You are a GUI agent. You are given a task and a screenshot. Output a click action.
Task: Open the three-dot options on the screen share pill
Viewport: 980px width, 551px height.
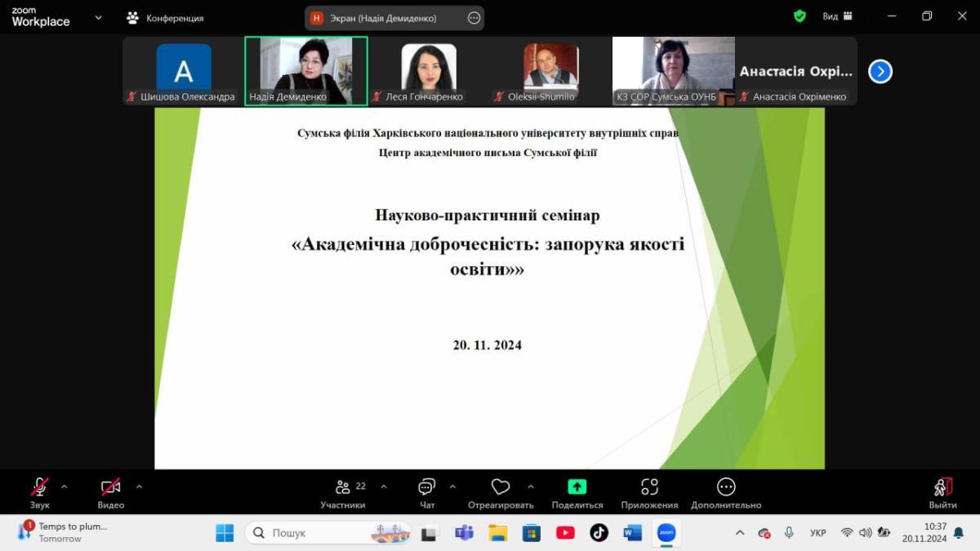(474, 18)
